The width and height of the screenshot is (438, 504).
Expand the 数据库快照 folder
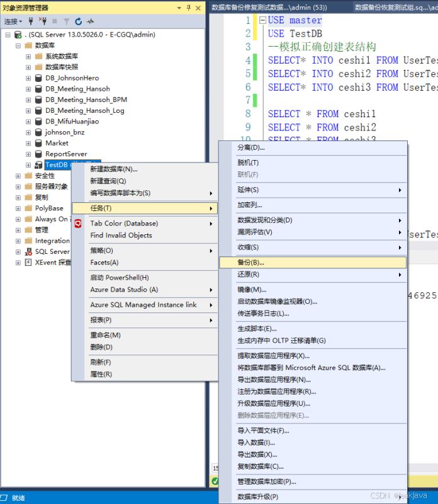pyautogui.click(x=28, y=67)
